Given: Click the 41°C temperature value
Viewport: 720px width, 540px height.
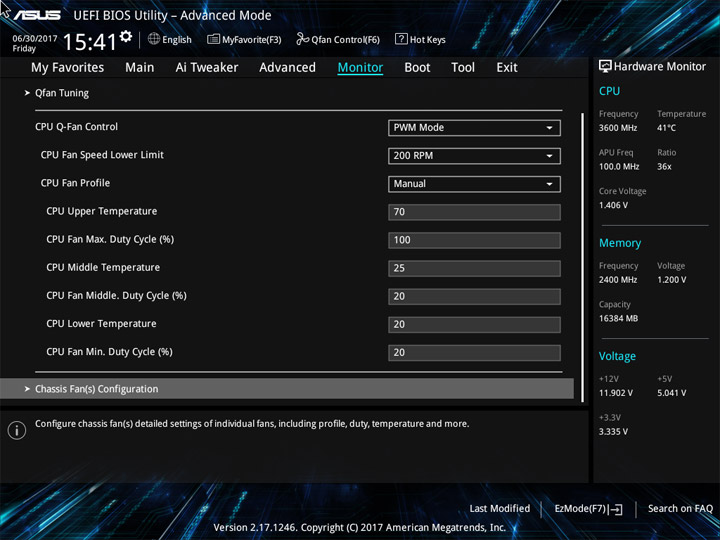Looking at the screenshot, I should [x=666, y=128].
